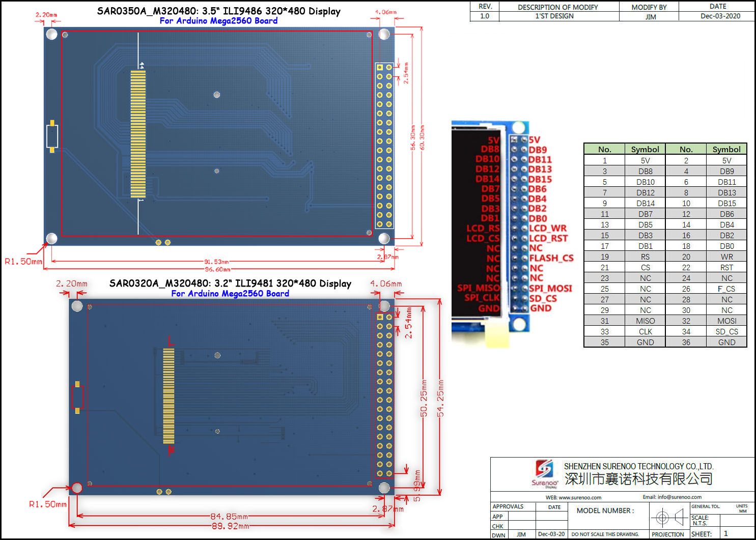Image resolution: width=756 pixels, height=540 pixels.
Task: Click the pin header strip on 3.5" board
Action: coord(384,146)
